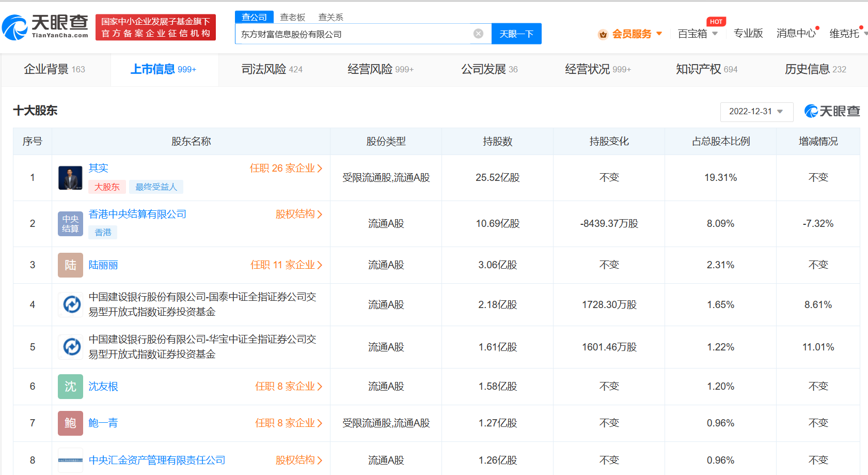This screenshot has width=868, height=475.
Task: Open the 经营风险 tab
Action: pyautogui.click(x=381, y=69)
